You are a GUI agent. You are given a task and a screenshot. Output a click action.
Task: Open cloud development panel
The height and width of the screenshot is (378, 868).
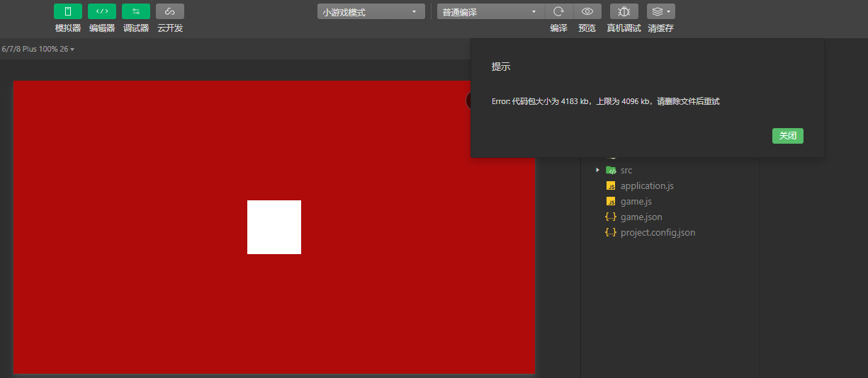click(x=170, y=11)
